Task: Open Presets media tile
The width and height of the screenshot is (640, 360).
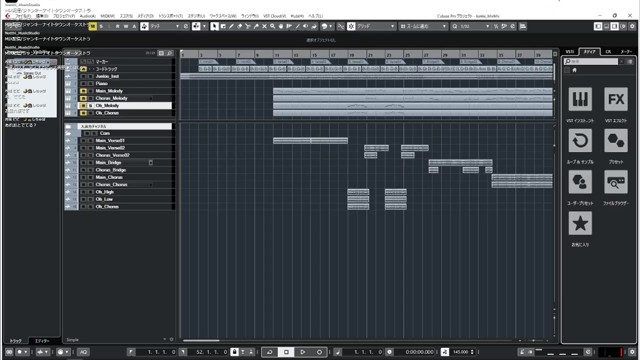Action: (616, 140)
